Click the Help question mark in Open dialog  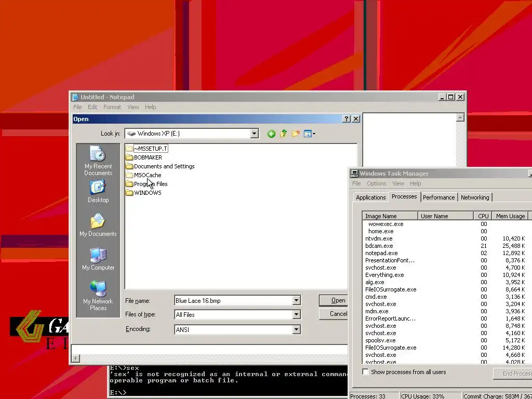coord(347,119)
